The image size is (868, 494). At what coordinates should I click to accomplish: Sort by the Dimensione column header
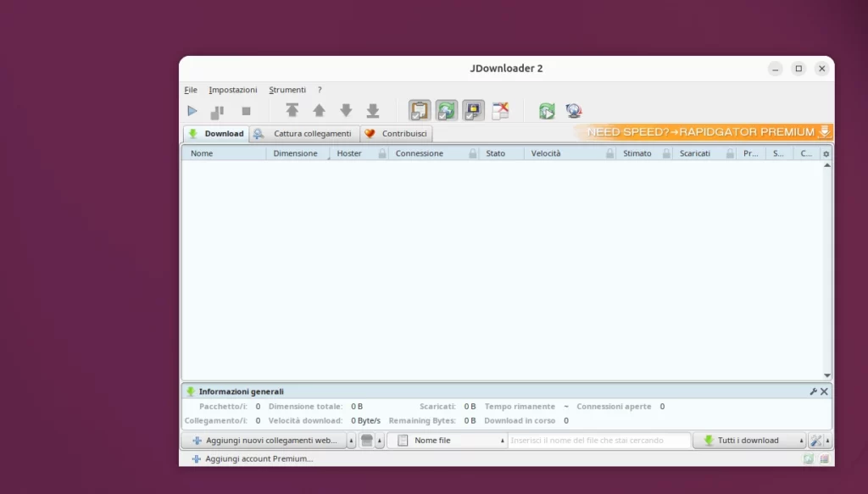(298, 153)
